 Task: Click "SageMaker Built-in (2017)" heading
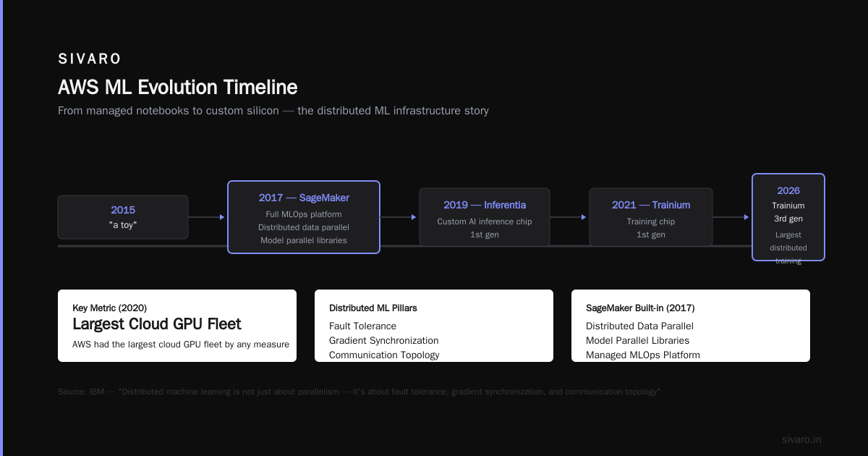[640, 308]
